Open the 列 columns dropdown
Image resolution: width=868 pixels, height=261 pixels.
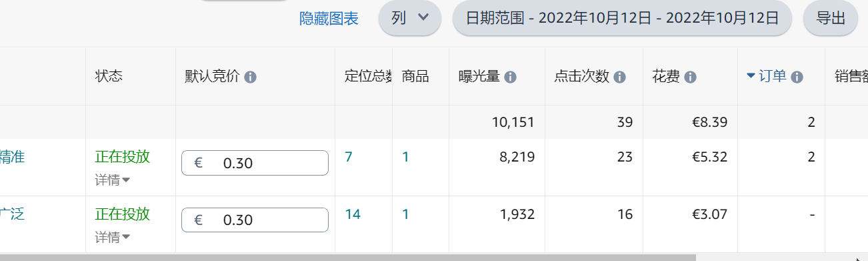pos(409,18)
